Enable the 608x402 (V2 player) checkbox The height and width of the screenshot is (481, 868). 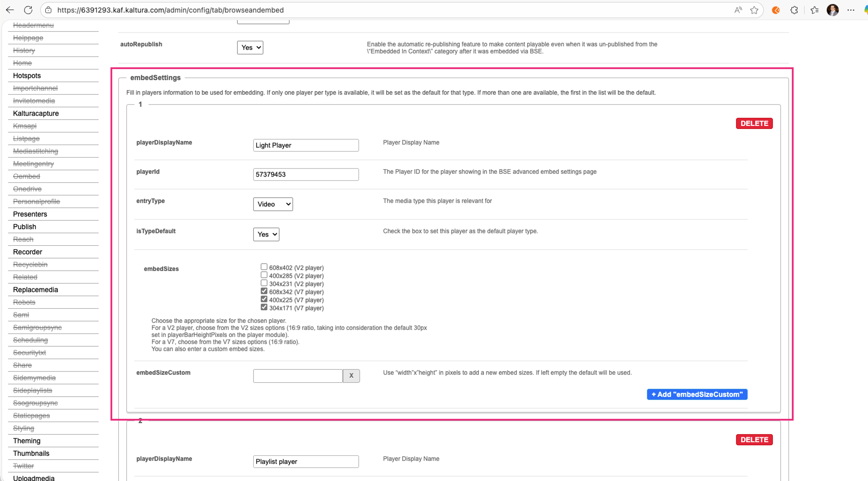point(264,267)
